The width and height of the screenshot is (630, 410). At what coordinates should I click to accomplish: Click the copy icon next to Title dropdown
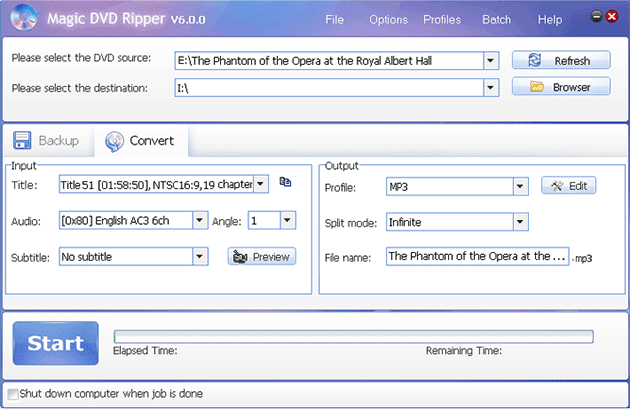tap(285, 182)
